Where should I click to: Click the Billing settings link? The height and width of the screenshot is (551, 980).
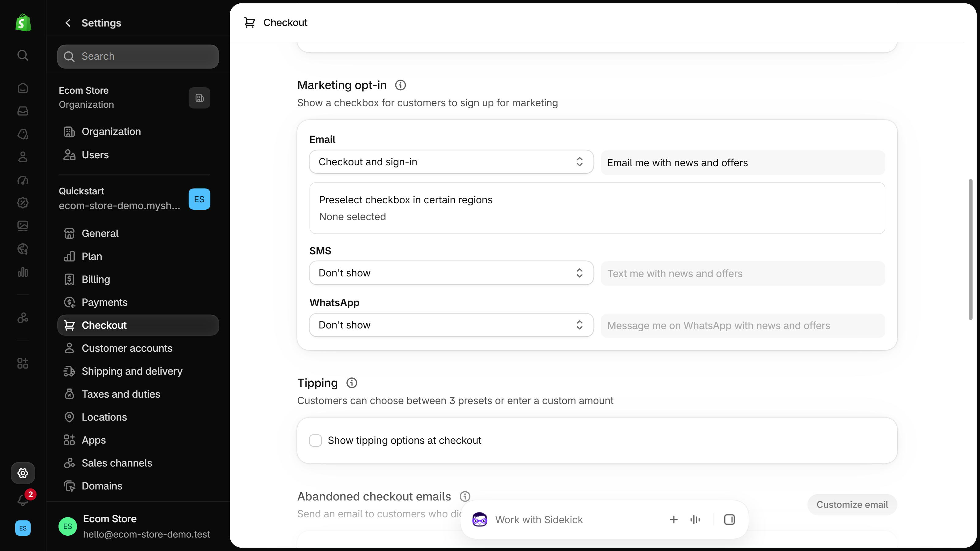pos(138,279)
